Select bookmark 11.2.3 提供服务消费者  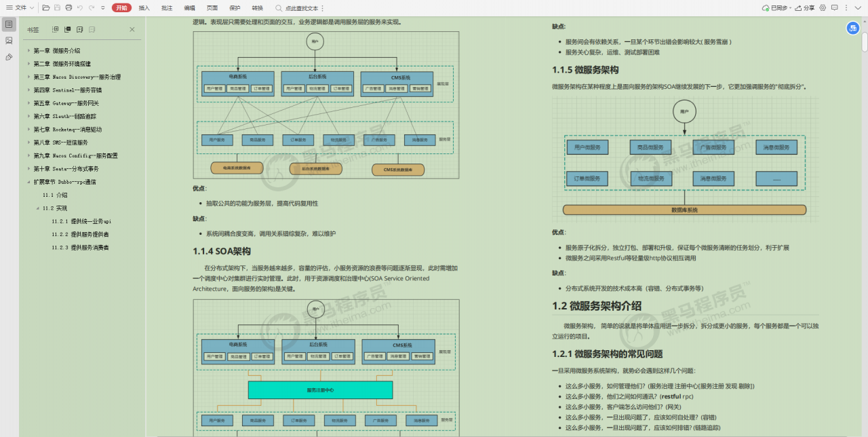point(80,248)
